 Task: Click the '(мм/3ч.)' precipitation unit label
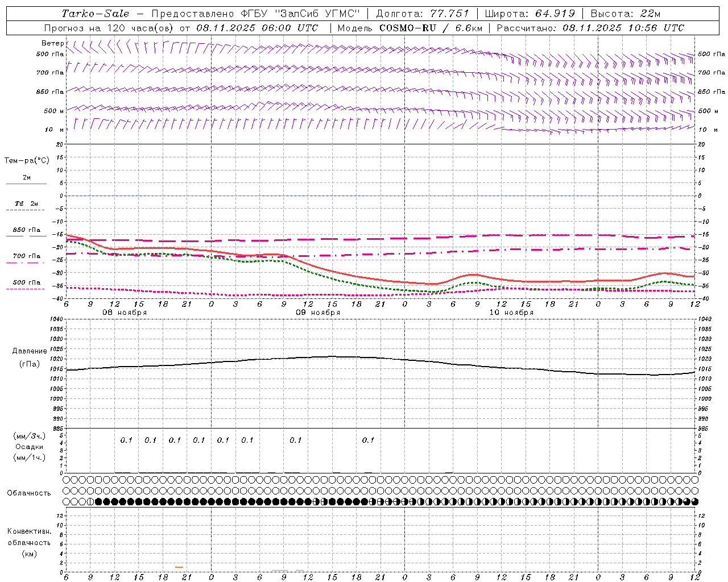30,436
